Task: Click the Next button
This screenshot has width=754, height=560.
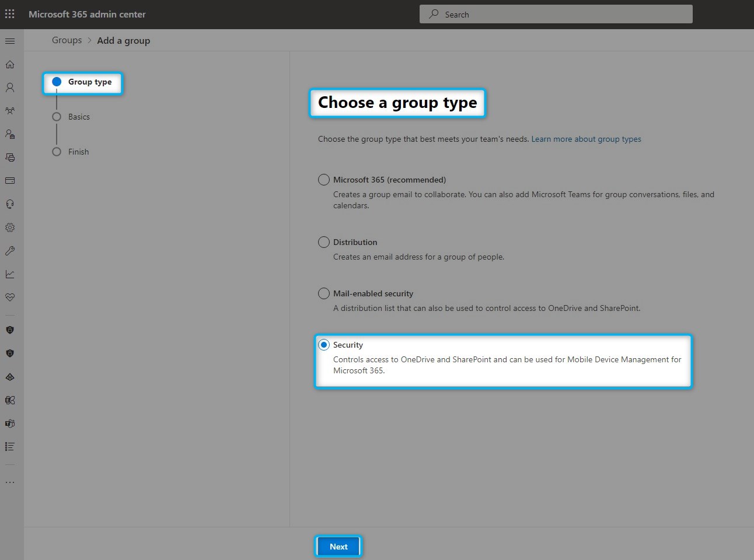Action: click(x=338, y=547)
